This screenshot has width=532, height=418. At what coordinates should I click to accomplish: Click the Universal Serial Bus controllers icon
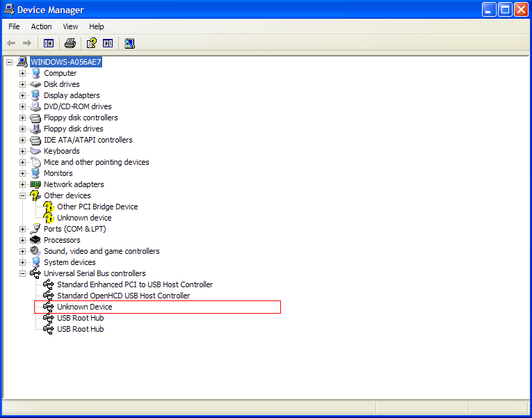click(x=35, y=273)
